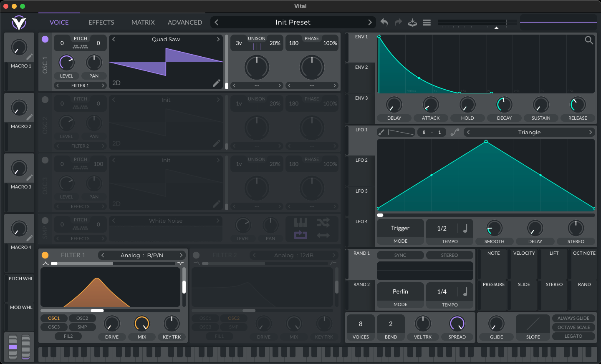The height and width of the screenshot is (364, 601).
Task: Click MACRO 4 pencil edit icon
Action: pyautogui.click(x=30, y=238)
